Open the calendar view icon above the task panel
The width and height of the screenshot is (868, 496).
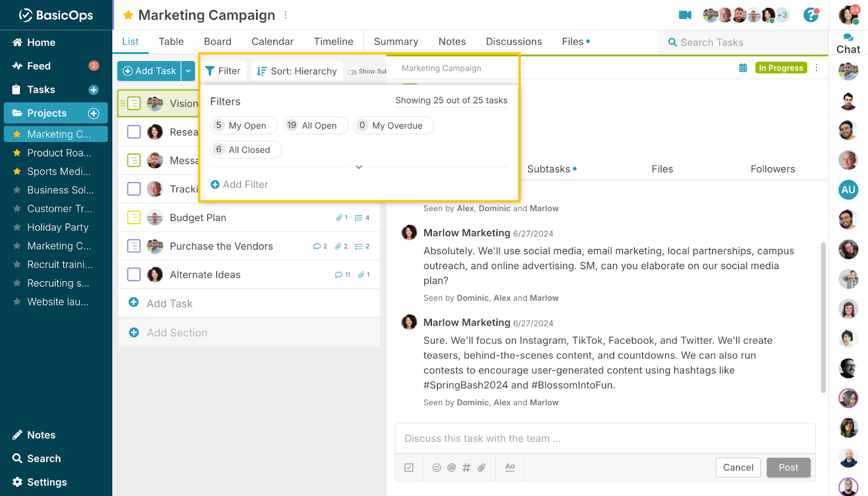(743, 68)
